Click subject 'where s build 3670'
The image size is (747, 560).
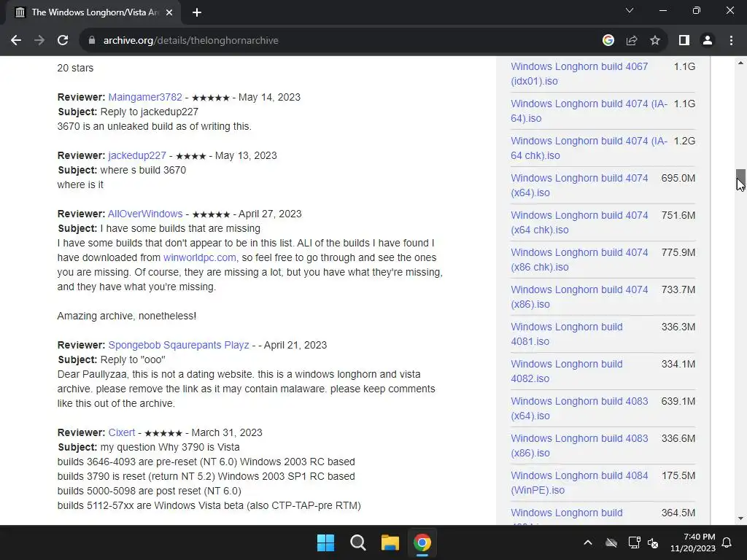click(143, 170)
